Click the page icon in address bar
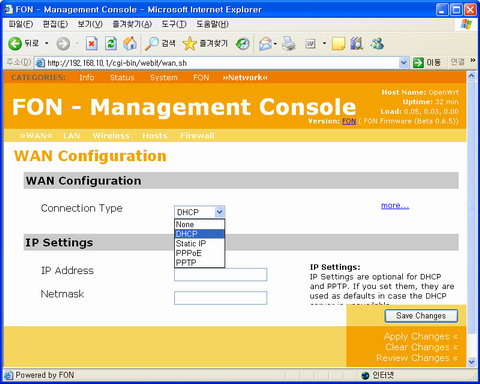The width and height of the screenshot is (480, 384). pos(40,63)
